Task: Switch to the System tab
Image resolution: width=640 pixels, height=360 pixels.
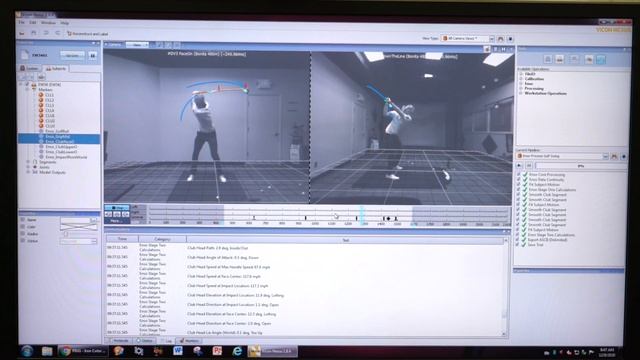Action: 29,69
